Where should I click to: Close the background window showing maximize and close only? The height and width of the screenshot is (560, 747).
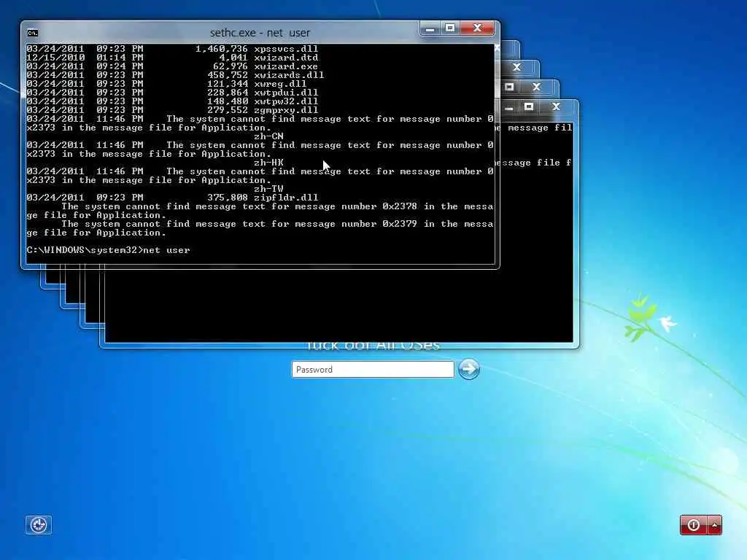536,87
